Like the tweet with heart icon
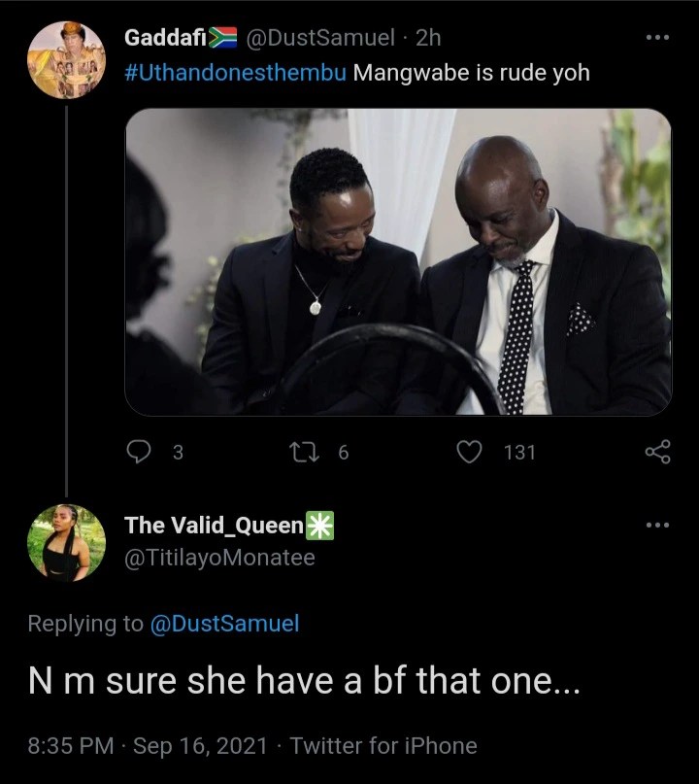699x784 pixels. tap(471, 451)
